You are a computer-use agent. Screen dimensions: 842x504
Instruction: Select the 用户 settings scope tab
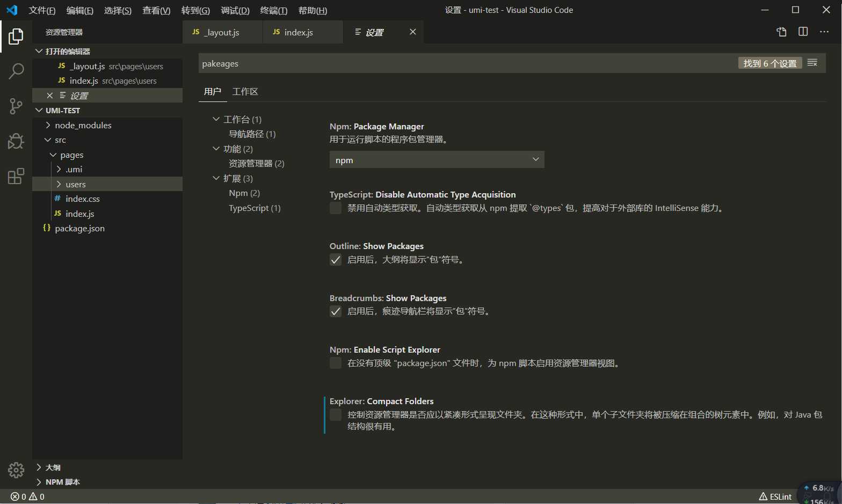213,92
